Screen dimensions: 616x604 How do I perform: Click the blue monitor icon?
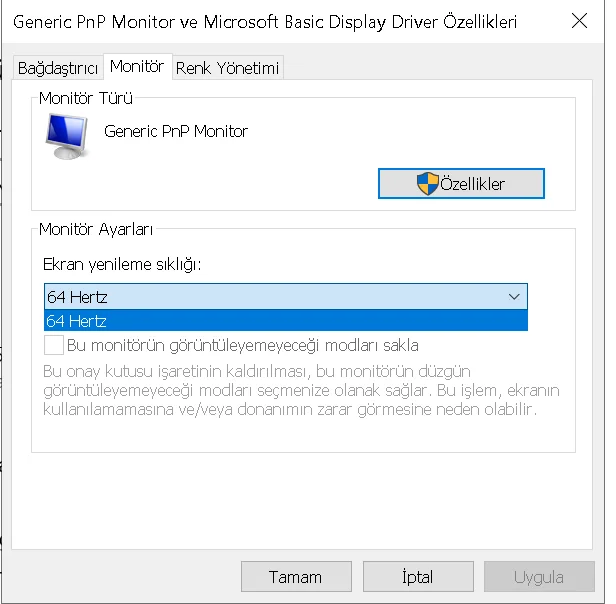click(67, 137)
